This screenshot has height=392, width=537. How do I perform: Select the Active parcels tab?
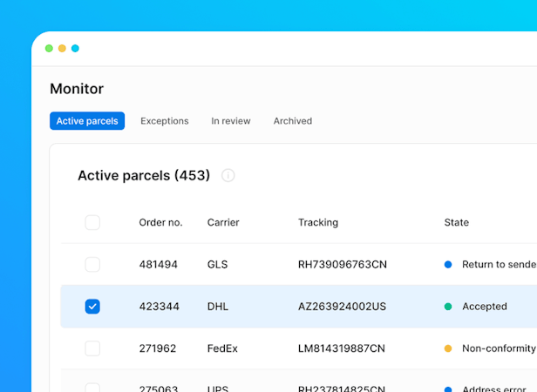[87, 121]
